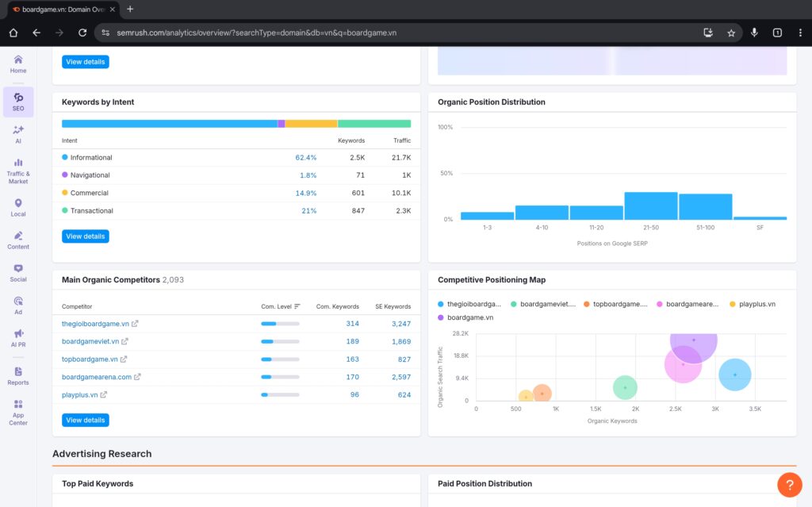812x507 pixels.
Task: Click the Content sidebar icon
Action: click(17, 239)
